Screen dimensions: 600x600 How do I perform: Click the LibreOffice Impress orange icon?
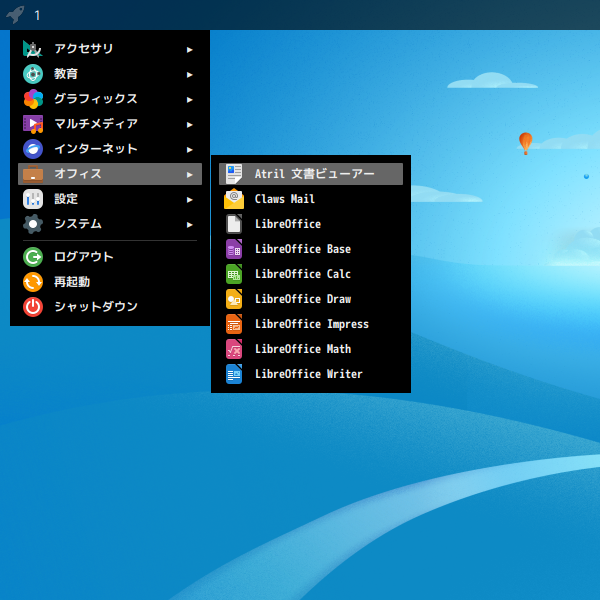tap(234, 324)
